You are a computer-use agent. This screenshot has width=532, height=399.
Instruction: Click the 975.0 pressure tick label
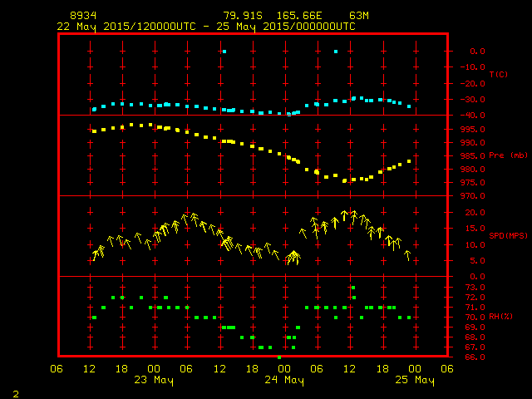tap(473, 183)
